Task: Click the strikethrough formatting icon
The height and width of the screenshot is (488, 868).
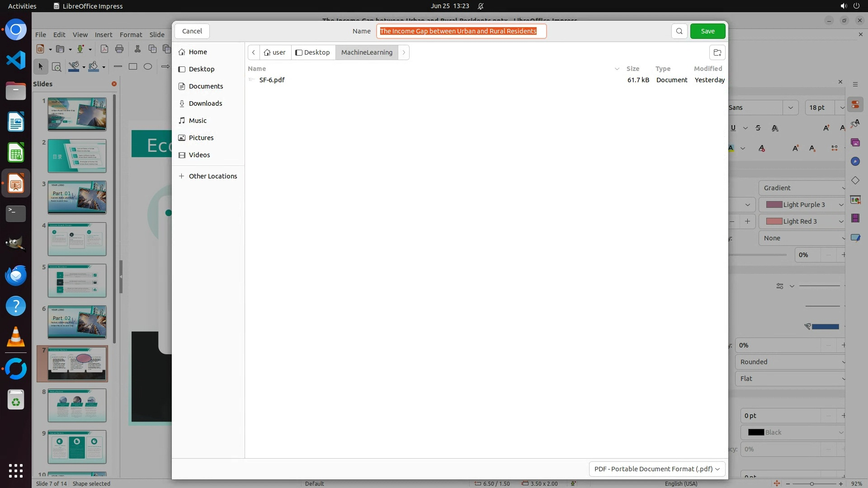Action: (758, 128)
